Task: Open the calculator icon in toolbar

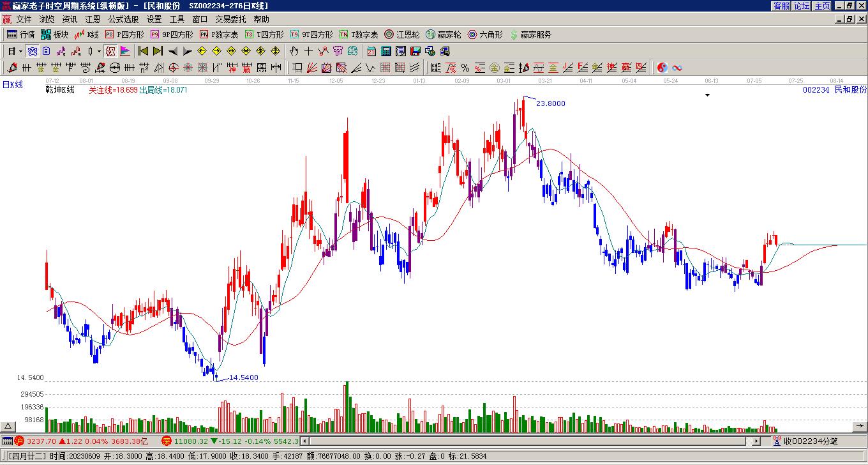Action: (x=386, y=51)
